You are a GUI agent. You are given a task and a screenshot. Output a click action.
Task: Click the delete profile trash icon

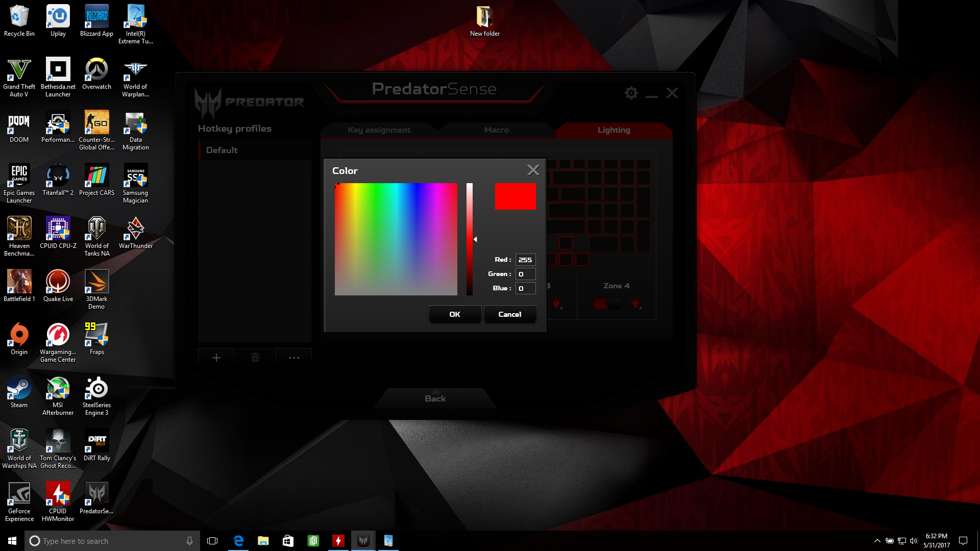tap(254, 357)
